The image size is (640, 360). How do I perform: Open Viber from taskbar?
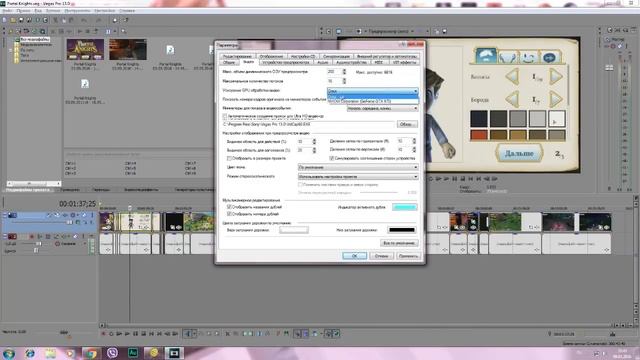(112, 353)
